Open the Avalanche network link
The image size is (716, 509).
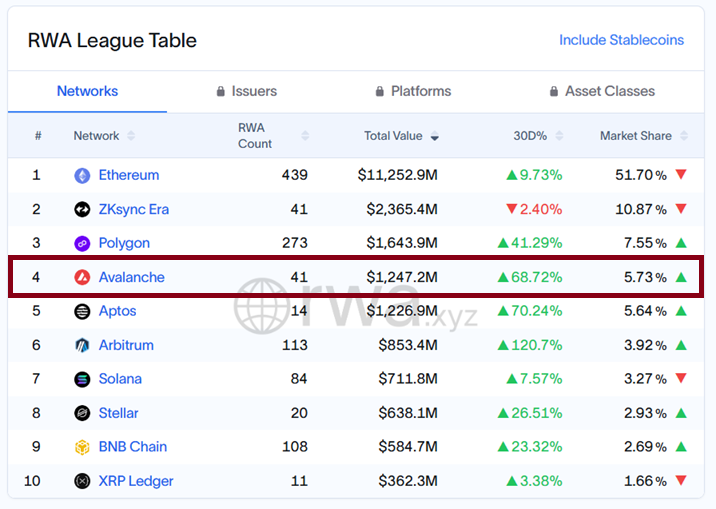point(132,277)
